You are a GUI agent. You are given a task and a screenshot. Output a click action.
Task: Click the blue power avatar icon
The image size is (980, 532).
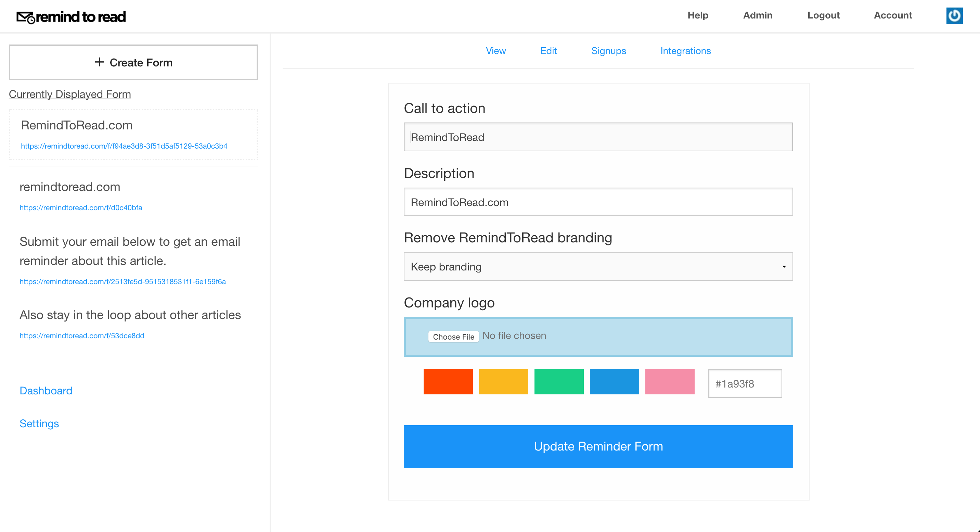coord(954,16)
